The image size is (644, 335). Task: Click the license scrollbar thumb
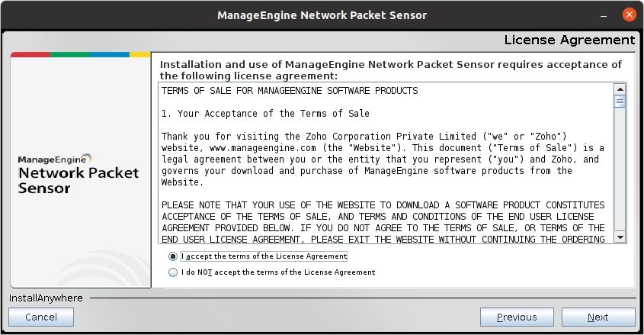click(620, 101)
